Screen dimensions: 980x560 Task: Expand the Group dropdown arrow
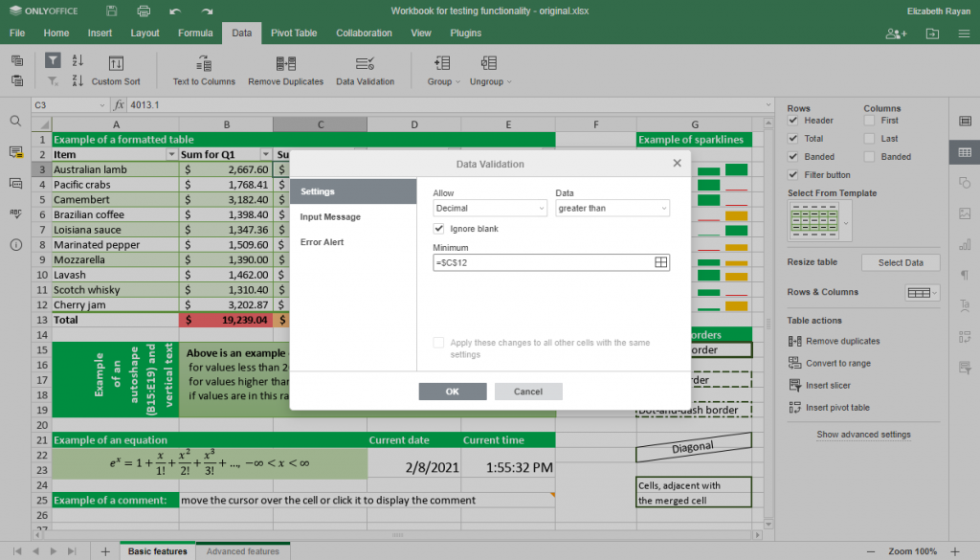(457, 81)
